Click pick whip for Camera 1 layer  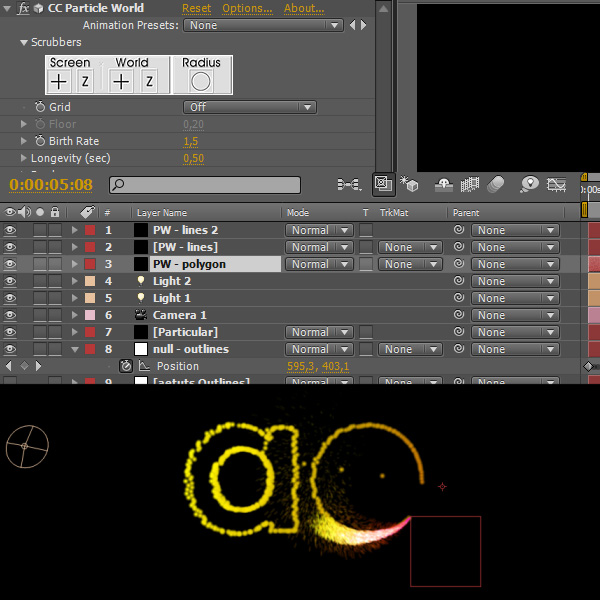point(459,315)
